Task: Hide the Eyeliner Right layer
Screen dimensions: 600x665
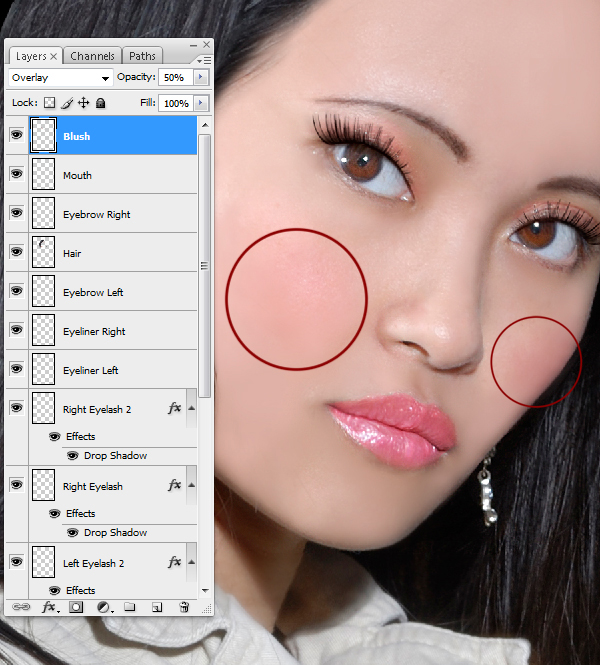Action: point(17,330)
